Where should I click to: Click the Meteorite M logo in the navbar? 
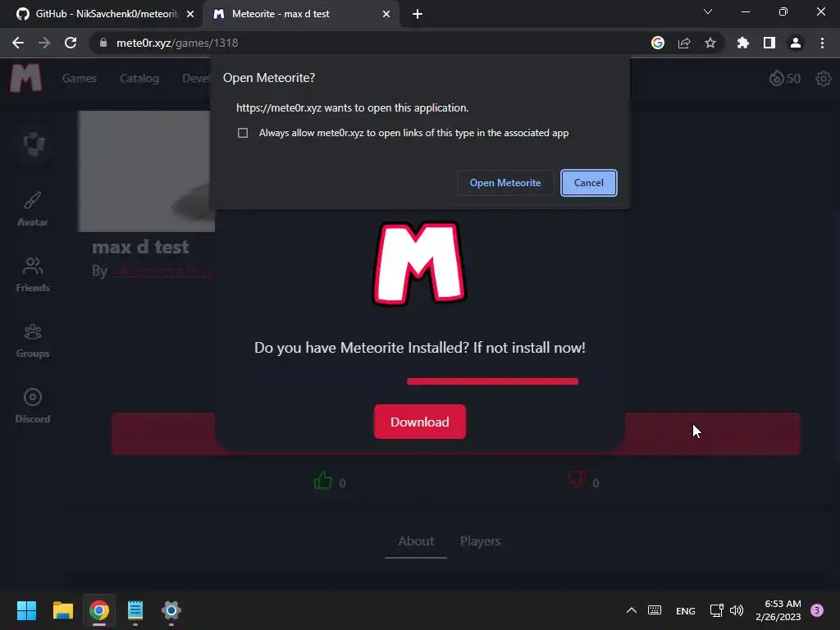click(25, 78)
